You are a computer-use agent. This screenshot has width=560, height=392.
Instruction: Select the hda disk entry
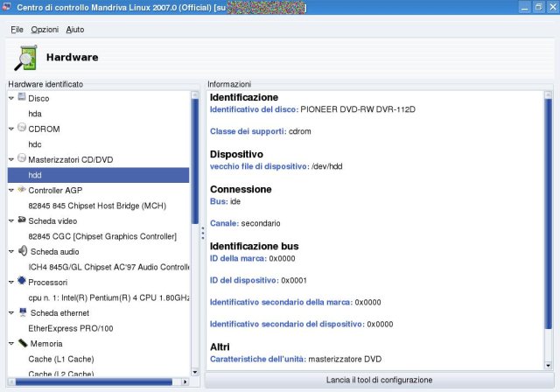[x=35, y=114]
